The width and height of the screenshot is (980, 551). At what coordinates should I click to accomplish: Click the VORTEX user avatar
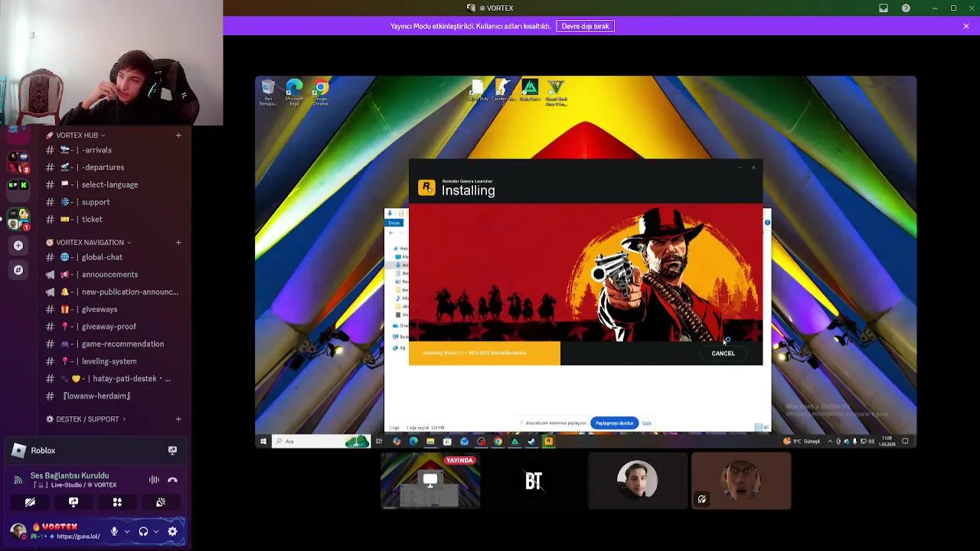tap(18, 531)
